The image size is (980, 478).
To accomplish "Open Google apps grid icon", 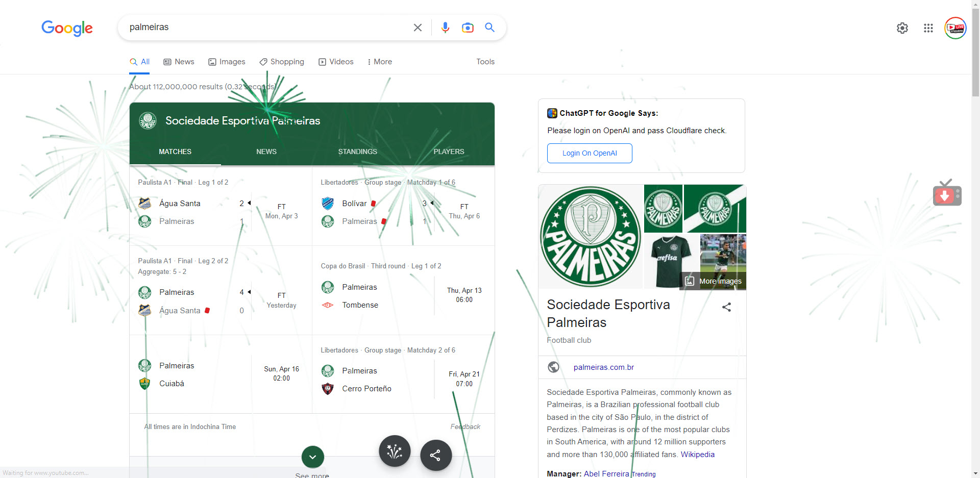I will pyautogui.click(x=928, y=28).
